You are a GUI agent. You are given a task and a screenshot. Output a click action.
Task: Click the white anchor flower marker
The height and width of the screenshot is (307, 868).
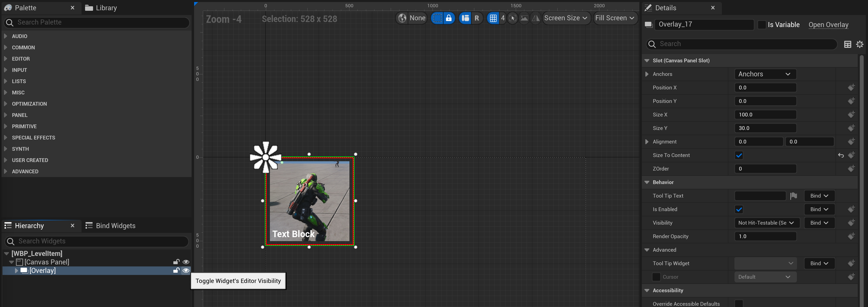point(265,157)
